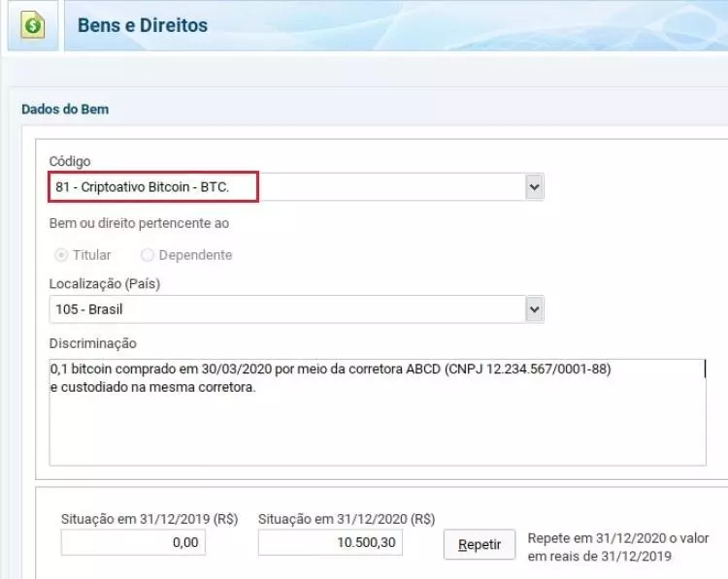Select the Dependente radio button
This screenshot has height=579, width=728.
tap(148, 255)
